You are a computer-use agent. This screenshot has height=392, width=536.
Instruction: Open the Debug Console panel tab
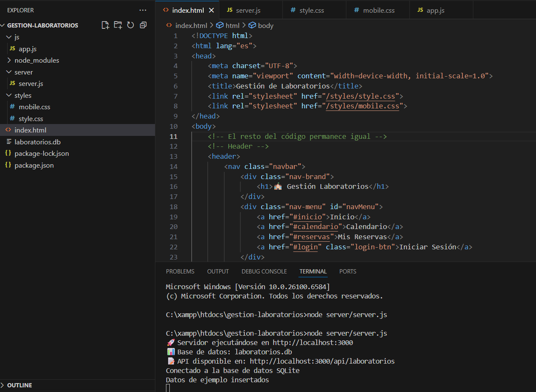tap(264, 271)
